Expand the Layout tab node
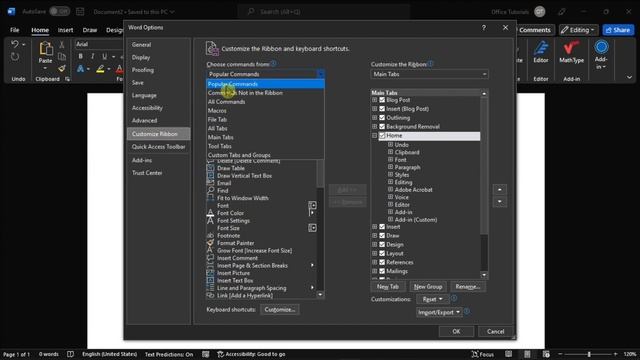The height and width of the screenshot is (360, 640). pyautogui.click(x=374, y=253)
